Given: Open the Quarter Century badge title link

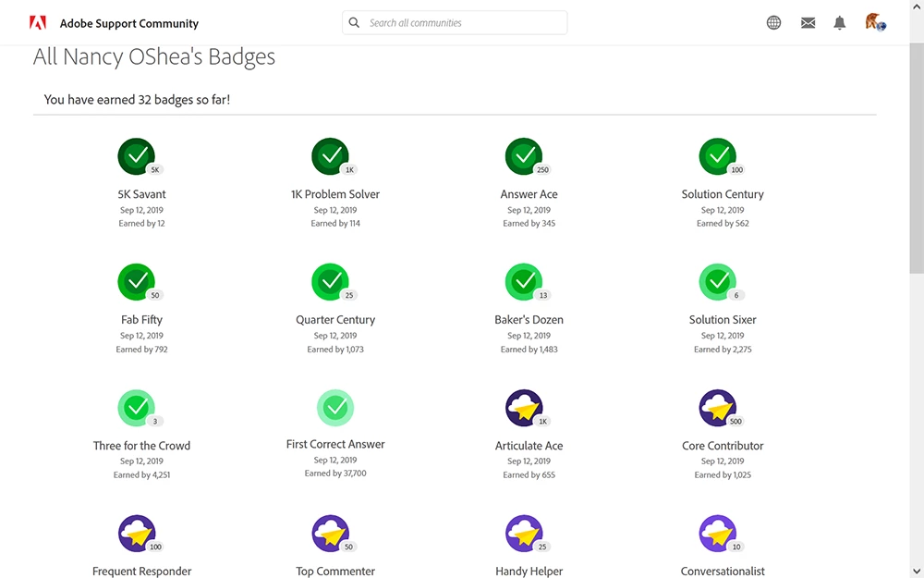Looking at the screenshot, I should 335,320.
